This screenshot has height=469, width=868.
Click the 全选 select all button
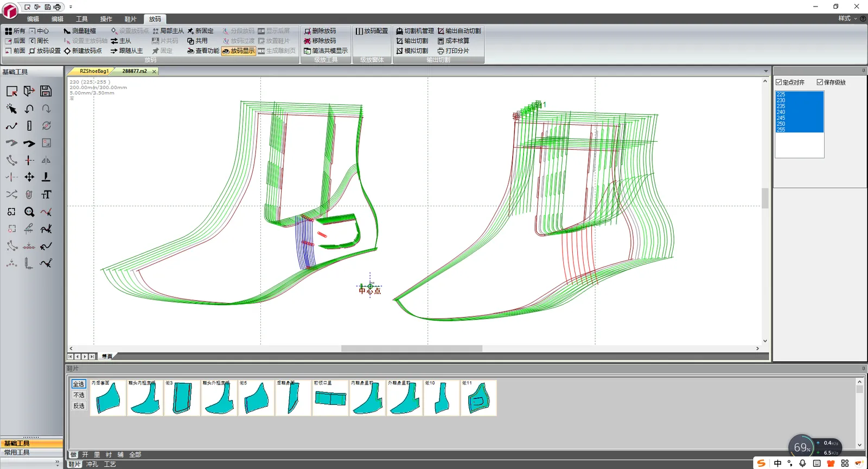[x=79, y=384]
